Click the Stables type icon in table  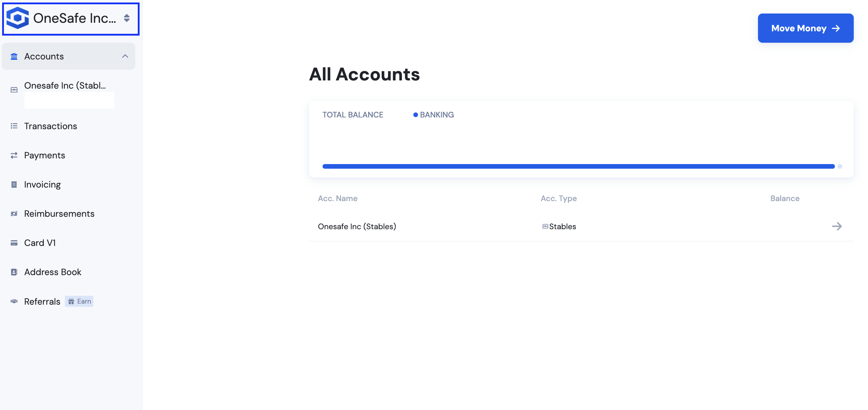545,226
